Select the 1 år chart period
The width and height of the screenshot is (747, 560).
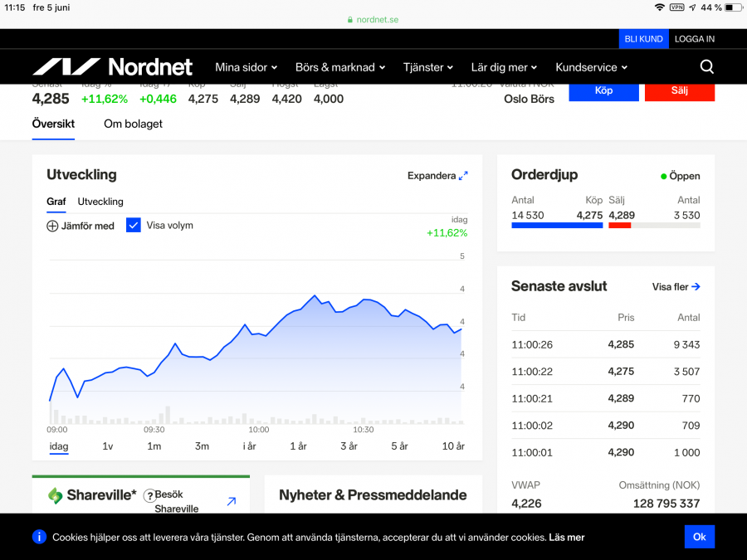click(298, 446)
